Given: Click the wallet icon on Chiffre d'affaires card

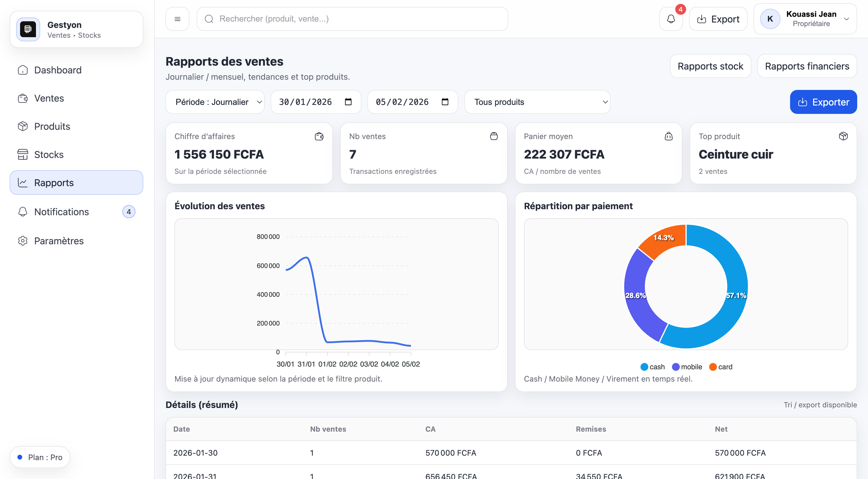Looking at the screenshot, I should point(319,136).
